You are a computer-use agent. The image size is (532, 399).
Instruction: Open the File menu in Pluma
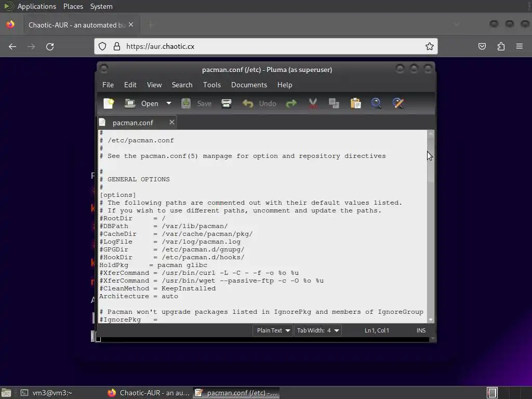(108, 85)
